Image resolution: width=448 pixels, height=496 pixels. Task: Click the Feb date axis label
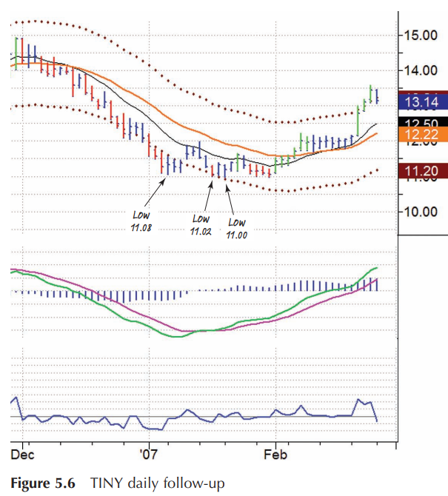tap(275, 455)
